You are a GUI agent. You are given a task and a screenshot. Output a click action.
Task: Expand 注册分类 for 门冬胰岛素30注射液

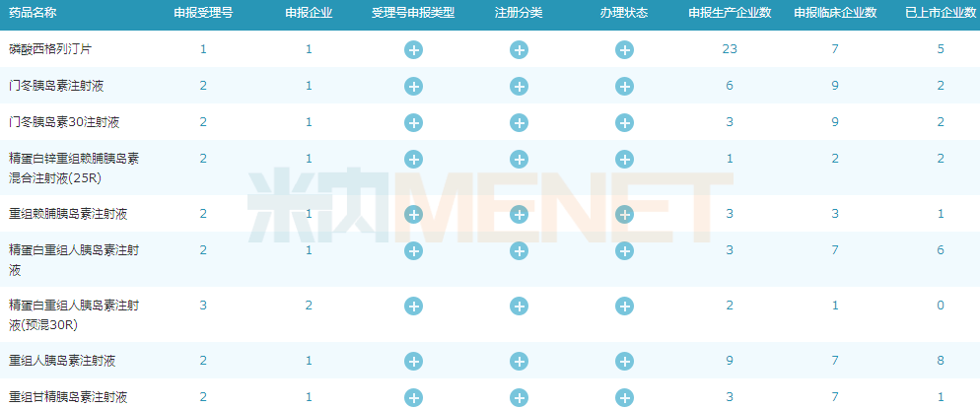click(x=519, y=122)
